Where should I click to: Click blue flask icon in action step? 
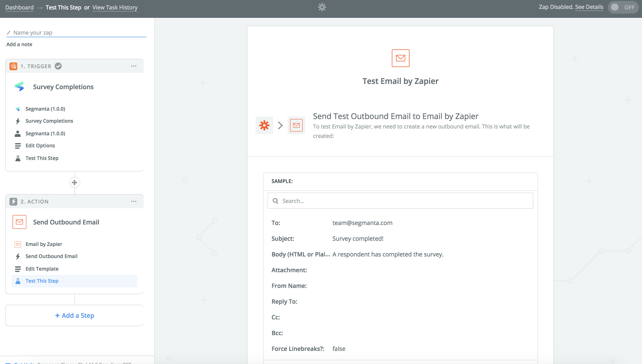click(18, 281)
